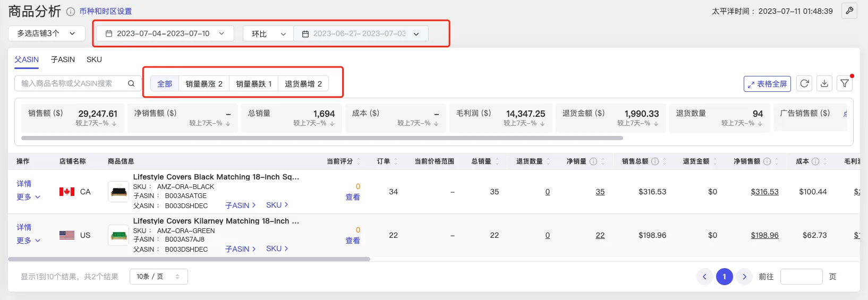Image resolution: width=868 pixels, height=300 pixels.
Task: Sort by 退货金额 column arrows
Action: tap(716, 161)
